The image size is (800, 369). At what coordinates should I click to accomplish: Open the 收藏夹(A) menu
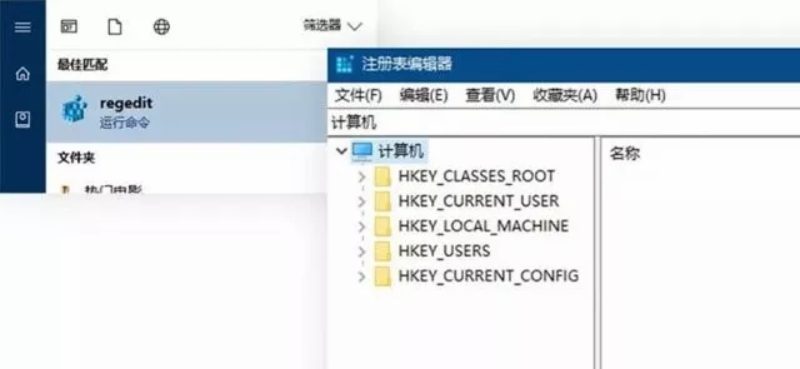[565, 95]
